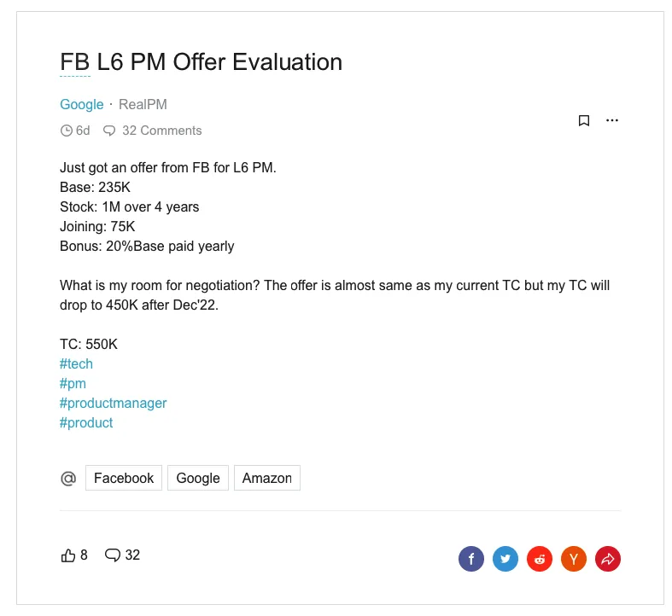Select the Facebook company tag
This screenshot has width=672, height=616.
(124, 478)
